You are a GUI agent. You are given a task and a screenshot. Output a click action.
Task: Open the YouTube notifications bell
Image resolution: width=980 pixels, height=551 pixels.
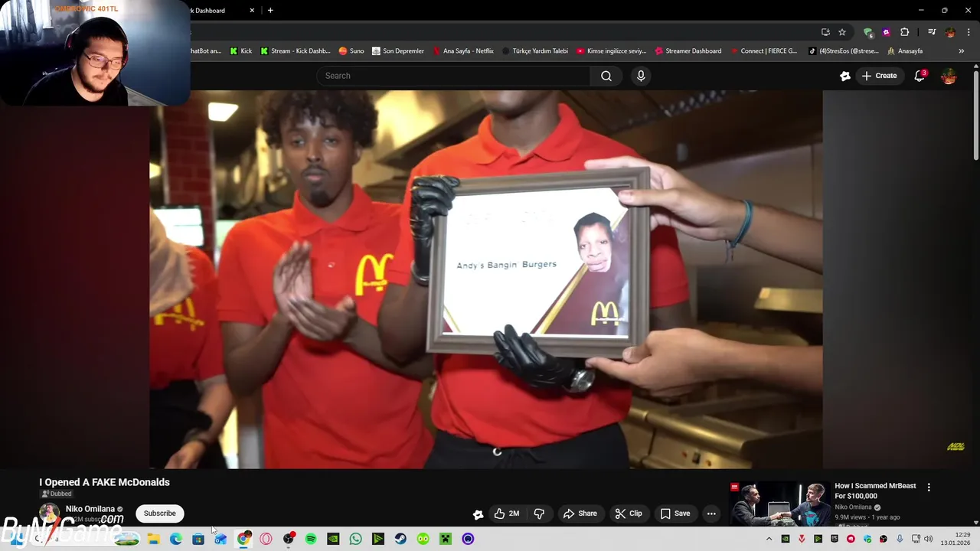[920, 76]
